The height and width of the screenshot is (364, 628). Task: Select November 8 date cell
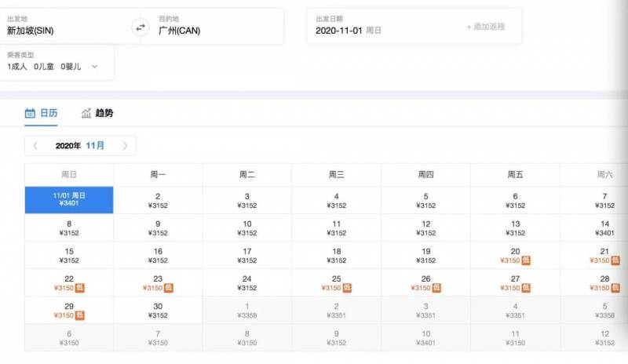(x=69, y=227)
